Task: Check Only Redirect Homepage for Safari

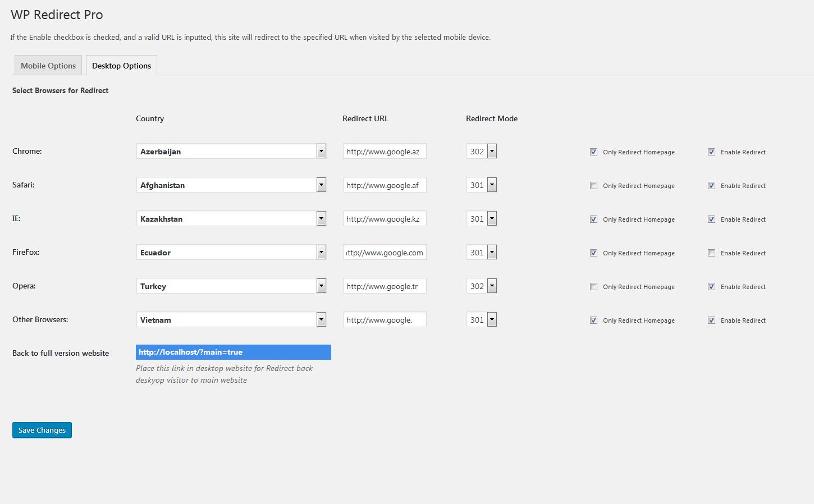Action: (x=593, y=186)
